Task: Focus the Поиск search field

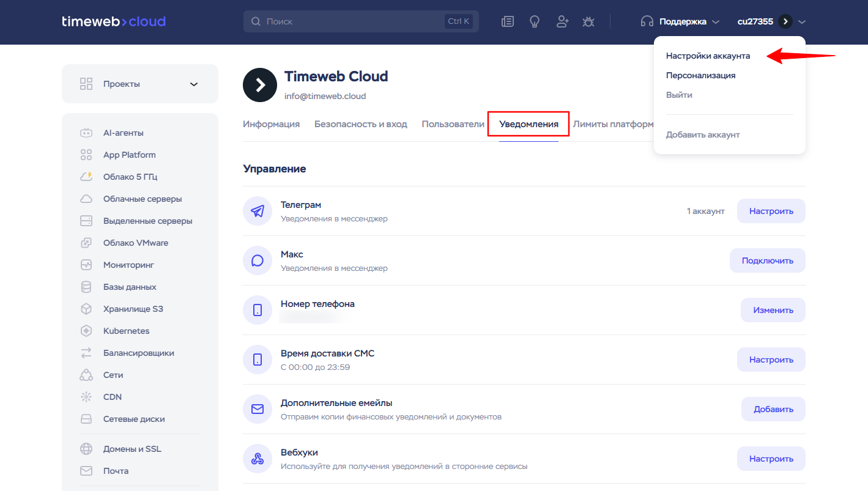Action: 361,21
